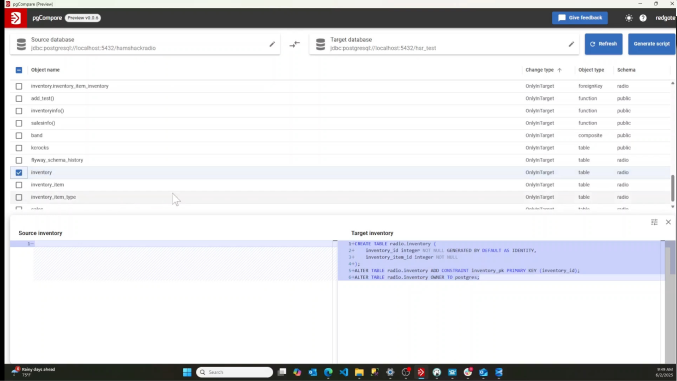Check the flyway_schema_history row checkbox
The image size is (677, 381).
tap(19, 160)
